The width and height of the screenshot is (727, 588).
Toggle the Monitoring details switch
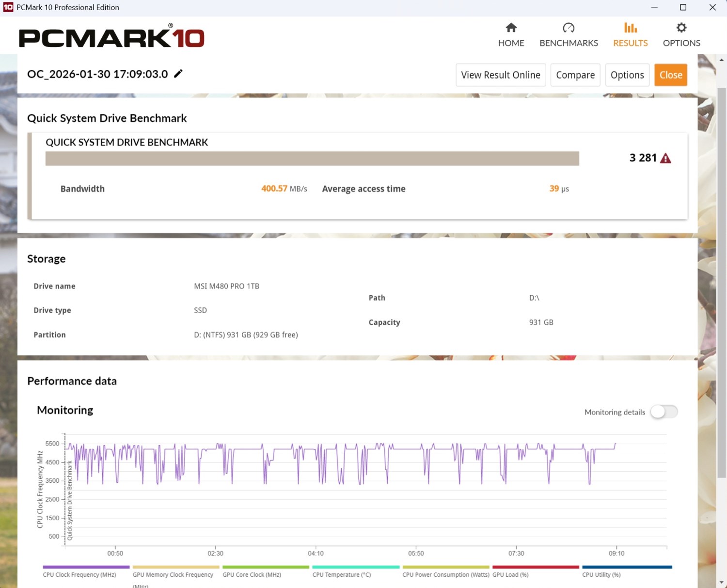click(664, 412)
